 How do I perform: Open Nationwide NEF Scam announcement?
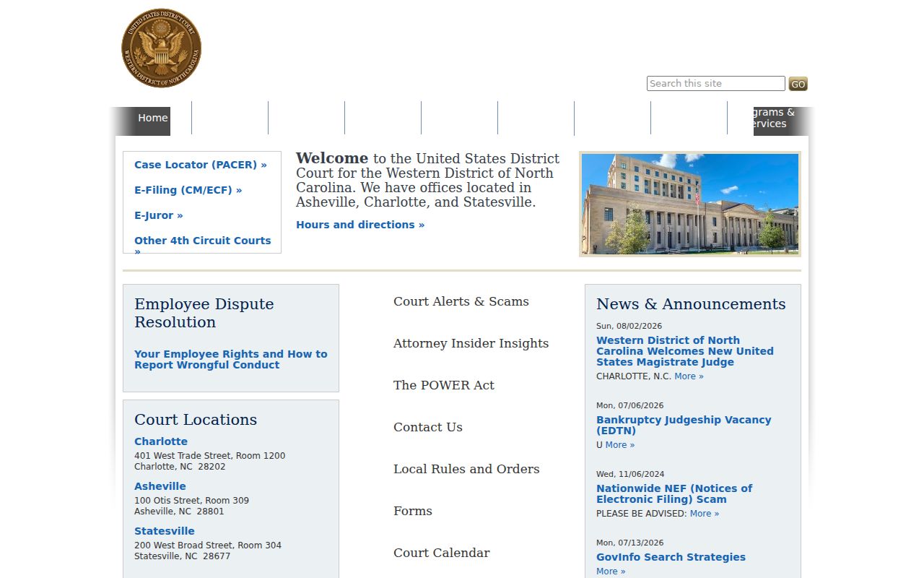pos(674,493)
